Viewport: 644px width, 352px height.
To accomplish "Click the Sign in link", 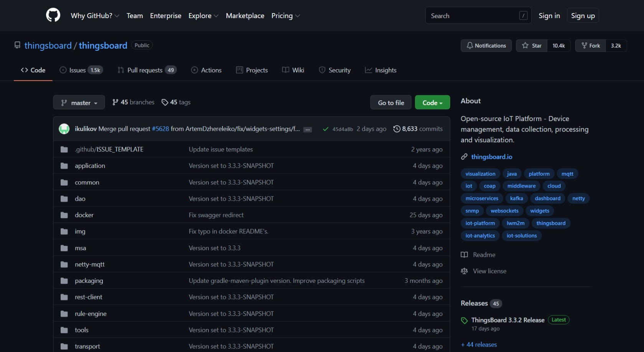I will (x=549, y=16).
